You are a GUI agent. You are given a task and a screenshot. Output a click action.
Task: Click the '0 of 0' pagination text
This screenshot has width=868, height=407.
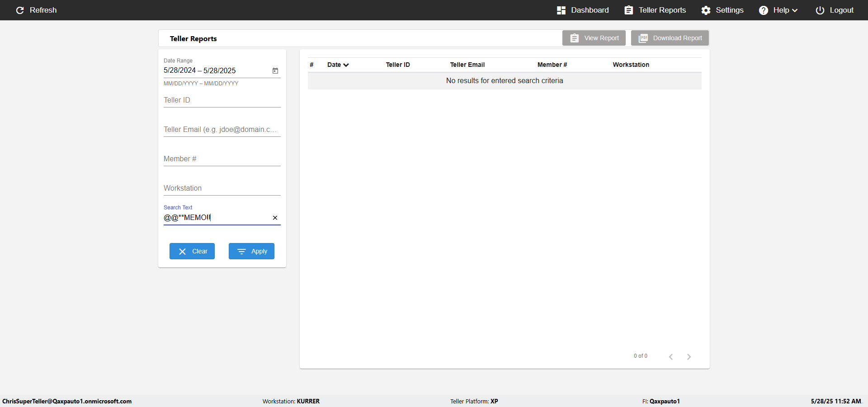click(641, 356)
